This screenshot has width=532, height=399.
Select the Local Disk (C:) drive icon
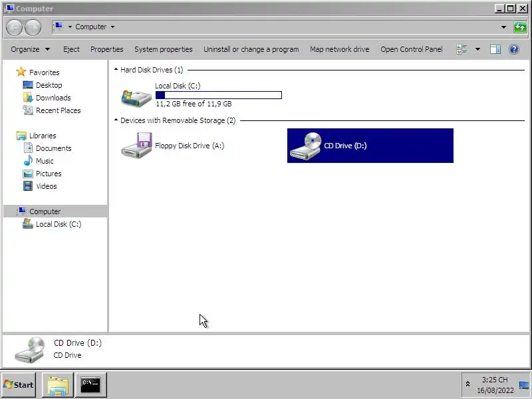136,98
